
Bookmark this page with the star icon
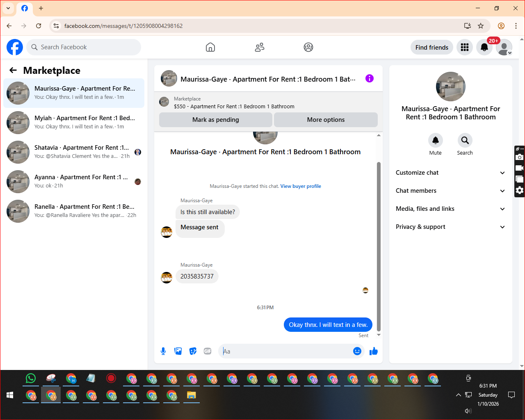pyautogui.click(x=481, y=26)
